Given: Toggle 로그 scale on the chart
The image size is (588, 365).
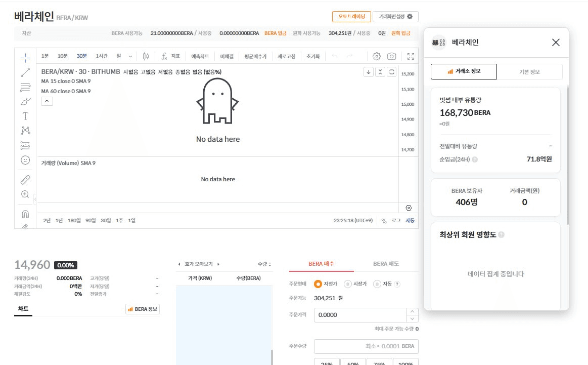Looking at the screenshot, I should tap(396, 221).
